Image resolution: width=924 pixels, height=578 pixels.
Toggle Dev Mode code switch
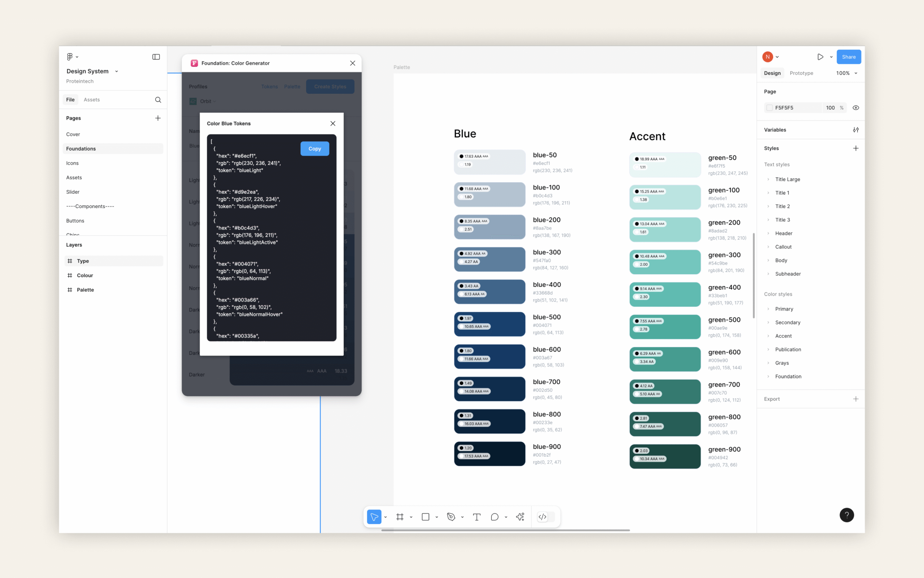pyautogui.click(x=546, y=517)
